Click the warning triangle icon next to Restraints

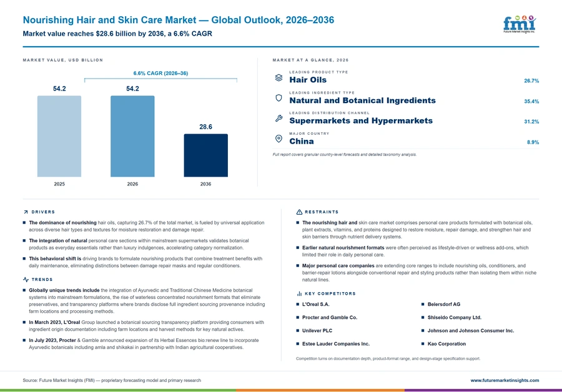(x=299, y=212)
